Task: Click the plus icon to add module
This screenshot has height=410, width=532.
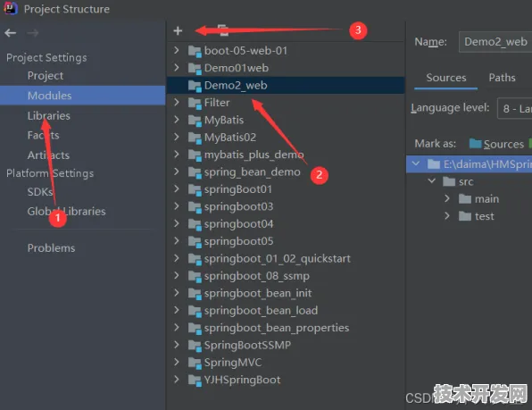Action: [x=178, y=31]
